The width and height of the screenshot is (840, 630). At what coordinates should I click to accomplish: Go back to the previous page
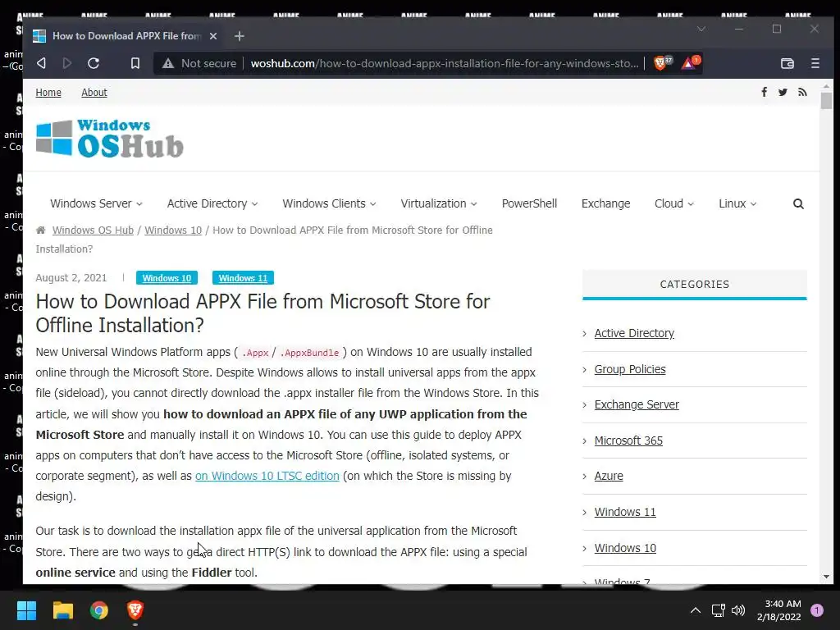[41, 63]
